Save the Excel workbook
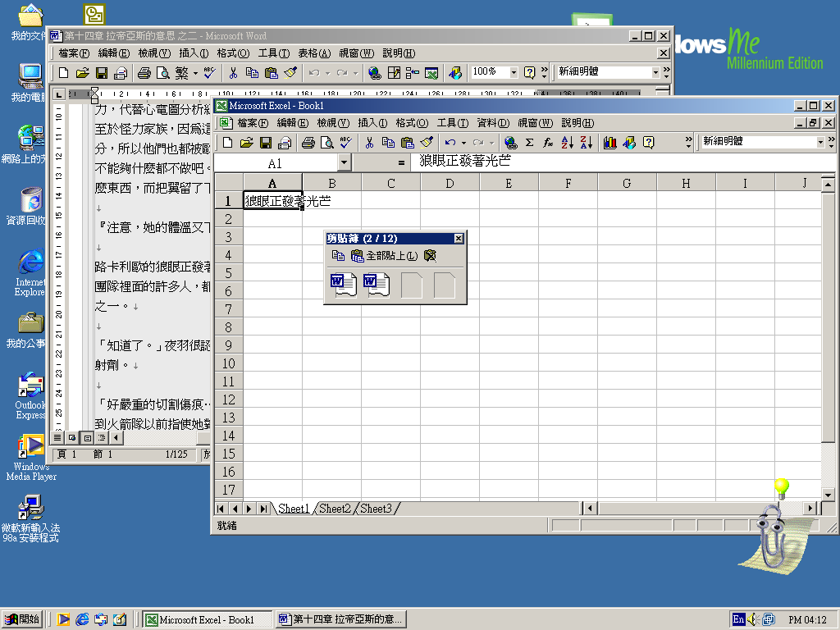 coord(266,143)
